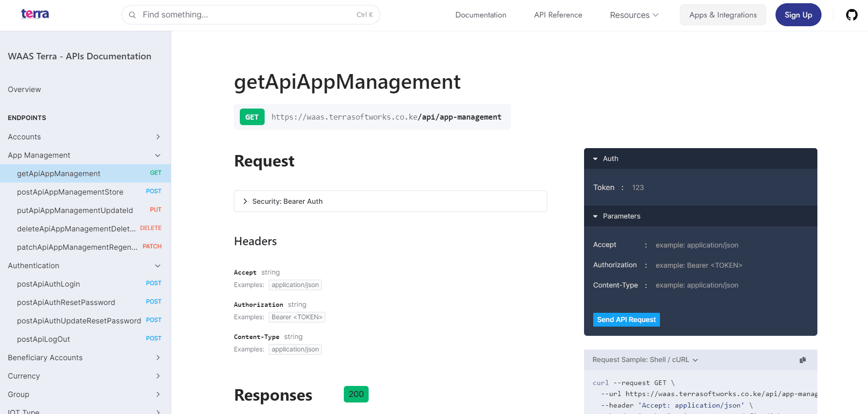868x414 pixels.
Task: Click the Sign Up button
Action: pyautogui.click(x=798, y=15)
